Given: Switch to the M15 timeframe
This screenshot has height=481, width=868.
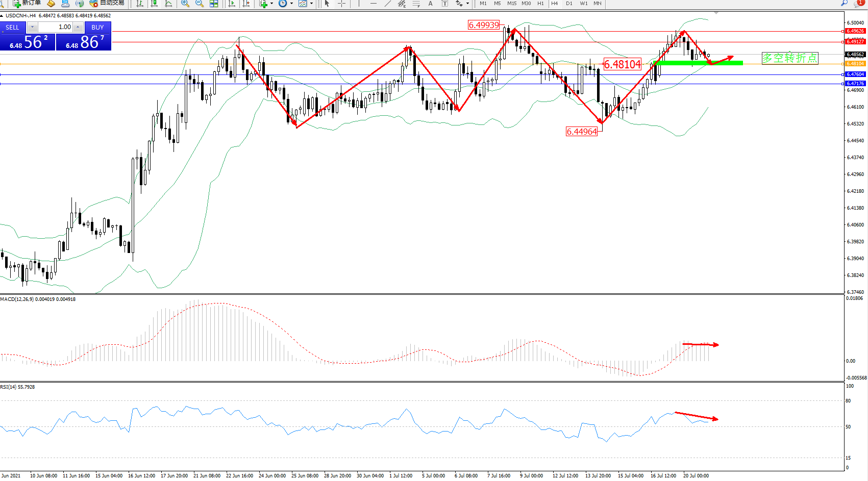Looking at the screenshot, I should point(511,4).
